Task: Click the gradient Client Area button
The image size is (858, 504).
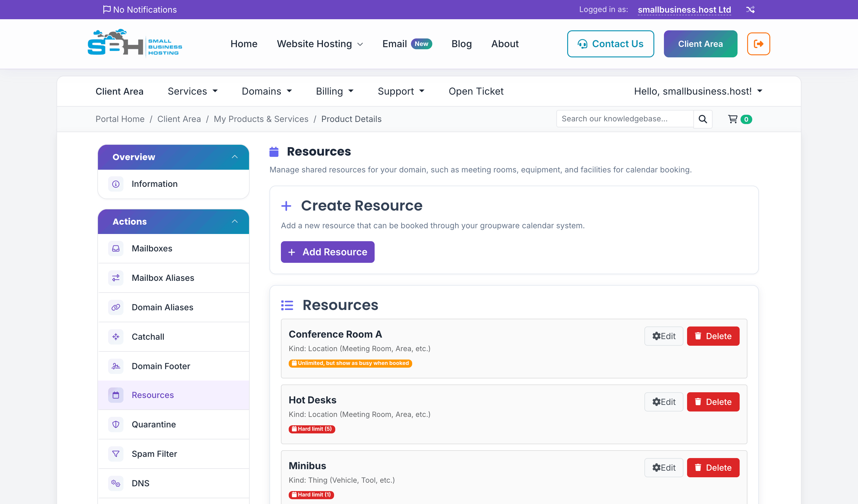Action: pyautogui.click(x=700, y=44)
